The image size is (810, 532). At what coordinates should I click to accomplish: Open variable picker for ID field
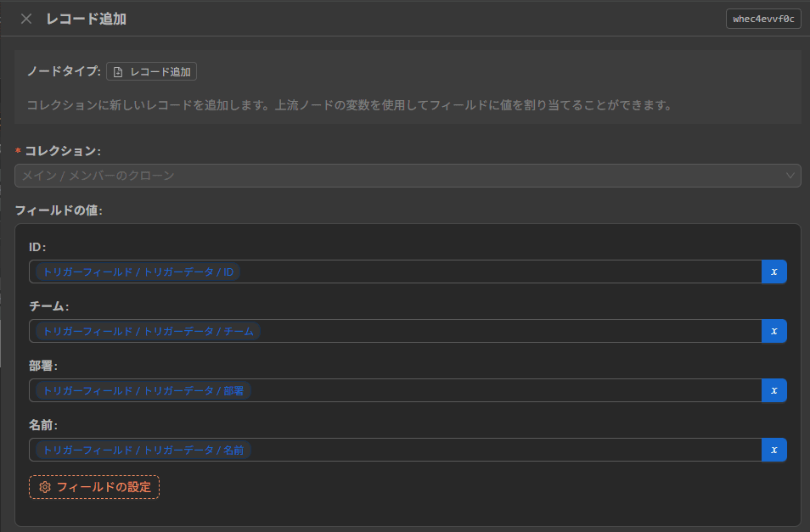point(773,272)
